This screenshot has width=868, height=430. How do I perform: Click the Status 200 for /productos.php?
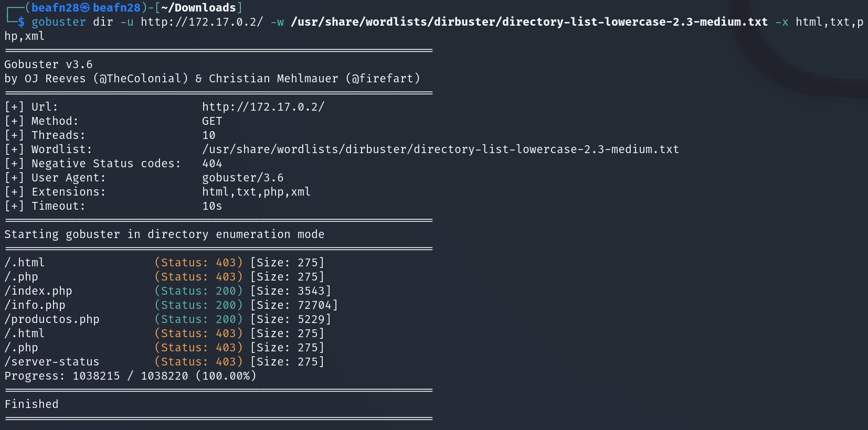pyautogui.click(x=198, y=319)
